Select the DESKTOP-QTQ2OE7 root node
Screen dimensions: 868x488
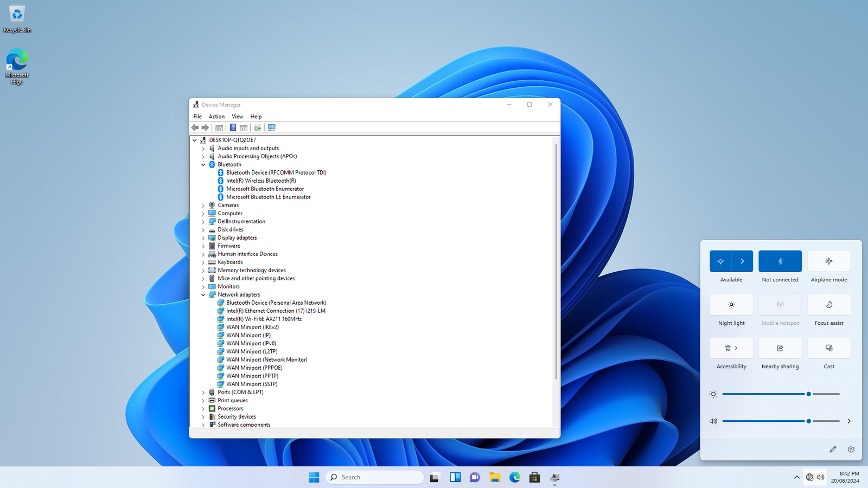(232, 140)
